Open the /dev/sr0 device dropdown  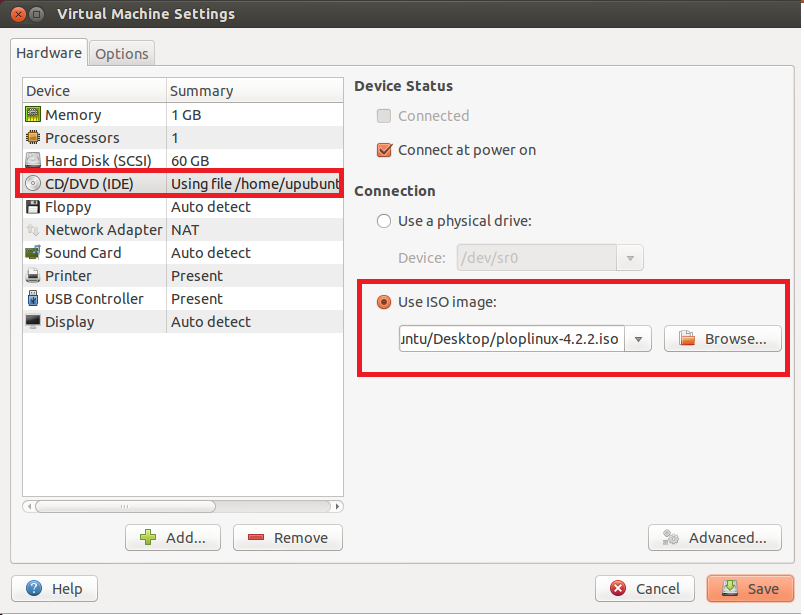coord(630,257)
